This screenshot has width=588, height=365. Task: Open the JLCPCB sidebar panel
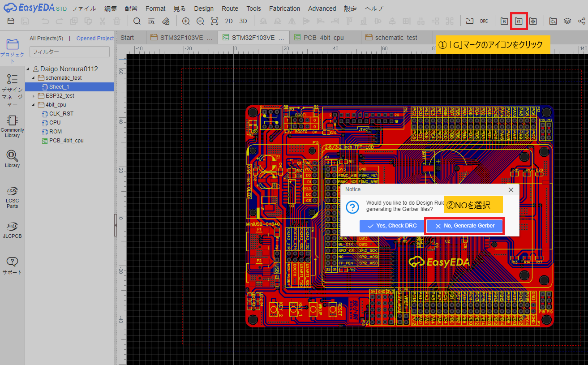point(12,230)
